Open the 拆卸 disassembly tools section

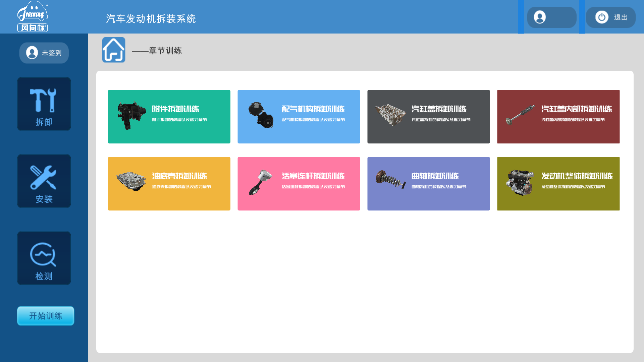(x=44, y=104)
